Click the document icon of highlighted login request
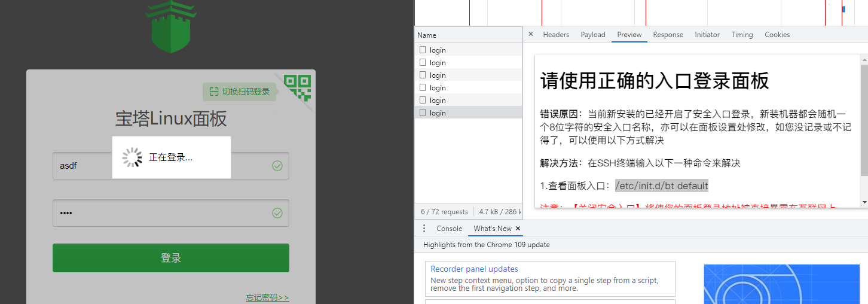868x304 pixels. [x=423, y=113]
